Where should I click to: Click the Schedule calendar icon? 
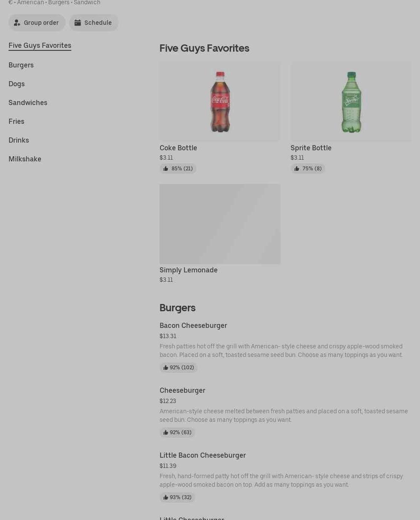click(x=78, y=23)
